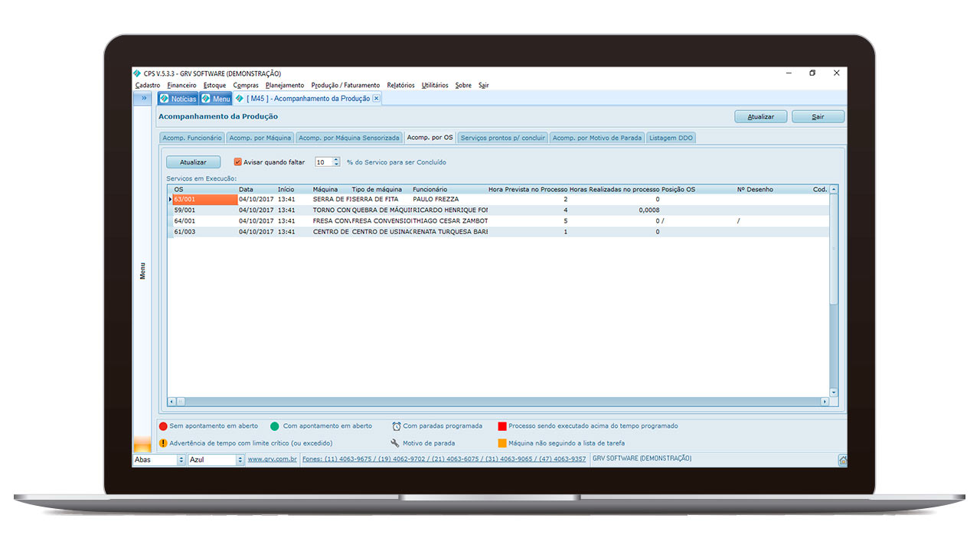Switch to the Menu tab
980x551 pixels.
coord(216,99)
